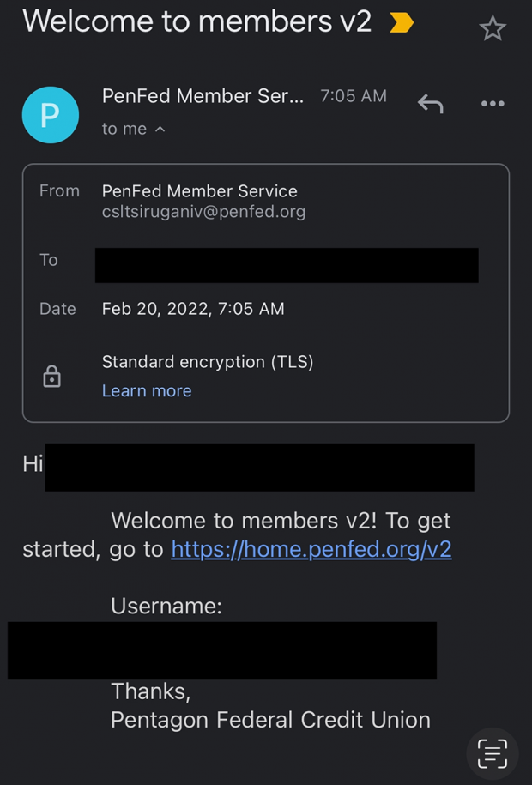Unstar the message using the star outline
Screen dimensions: 532x785
(x=493, y=28)
